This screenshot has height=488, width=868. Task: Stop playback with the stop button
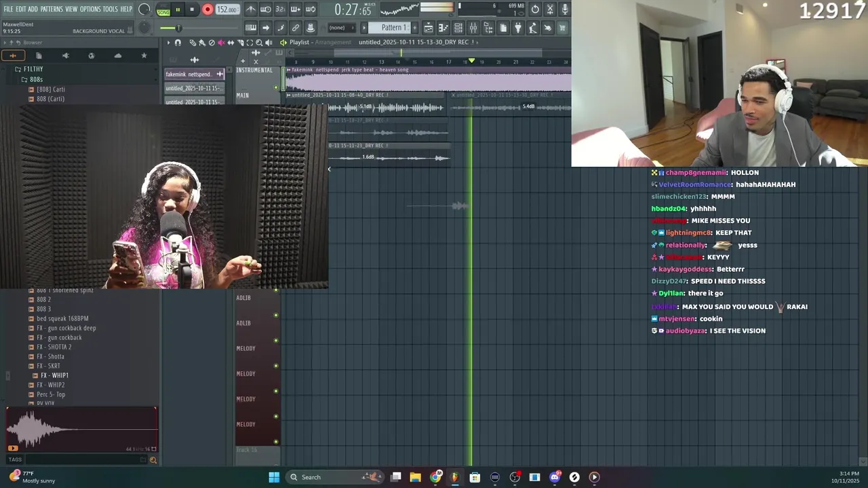(x=192, y=9)
